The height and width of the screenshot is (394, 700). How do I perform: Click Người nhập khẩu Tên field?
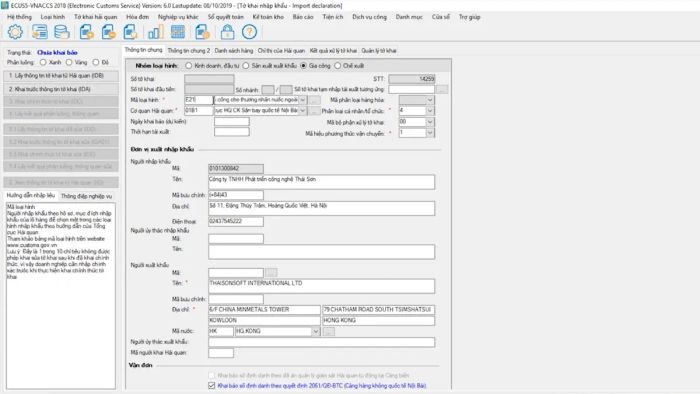click(321, 182)
